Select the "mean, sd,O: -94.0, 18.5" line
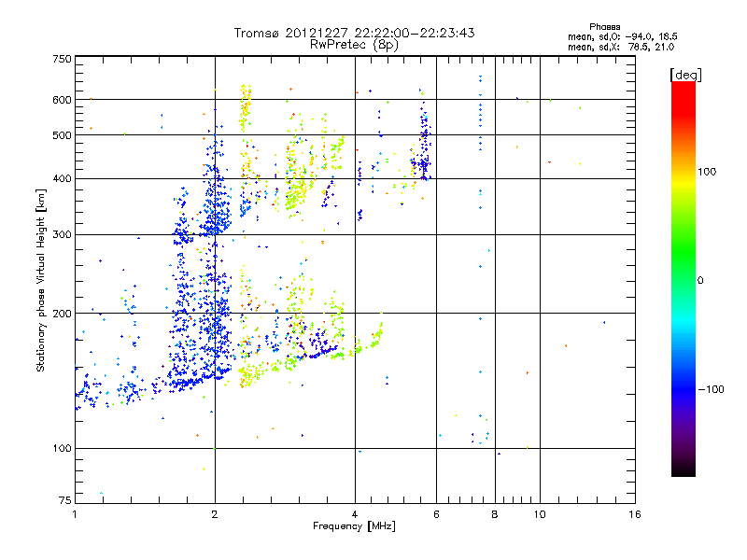This screenshot has width=747, height=560. (622, 36)
